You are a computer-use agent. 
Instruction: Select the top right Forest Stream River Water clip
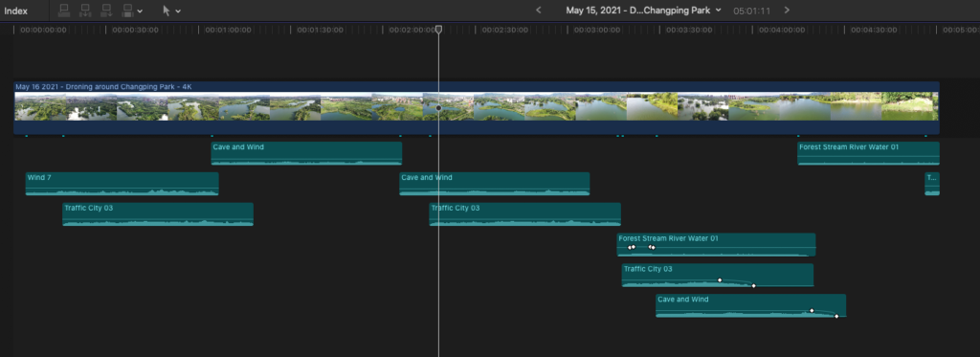click(868, 153)
